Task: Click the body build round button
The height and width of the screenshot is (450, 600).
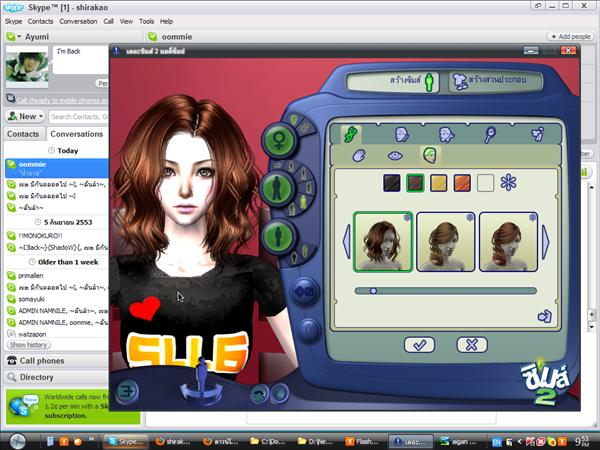Action: (x=278, y=235)
